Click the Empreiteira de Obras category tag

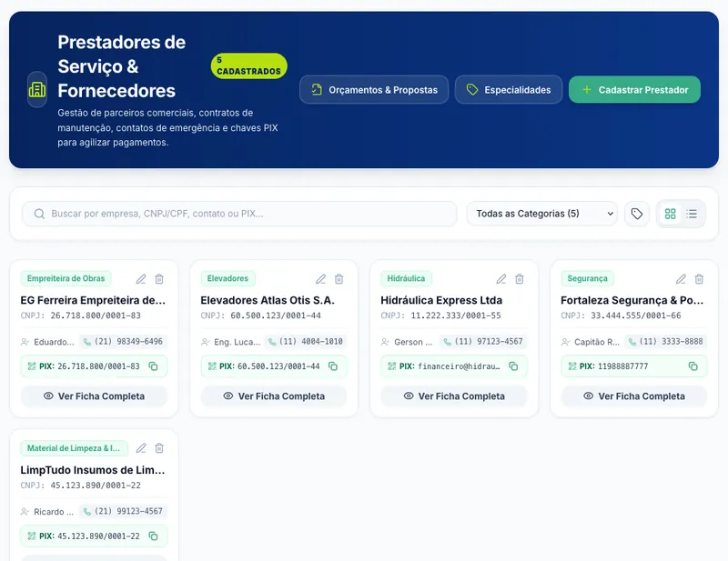66,278
